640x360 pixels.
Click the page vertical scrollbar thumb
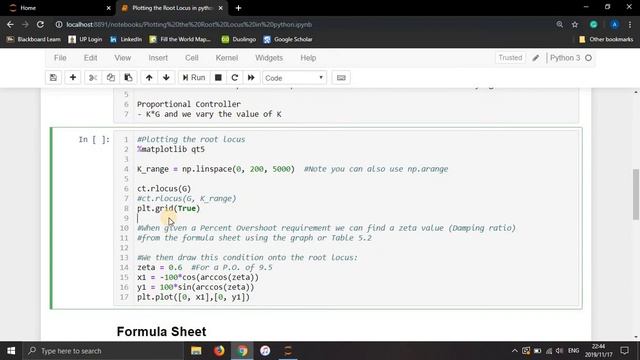636,195
